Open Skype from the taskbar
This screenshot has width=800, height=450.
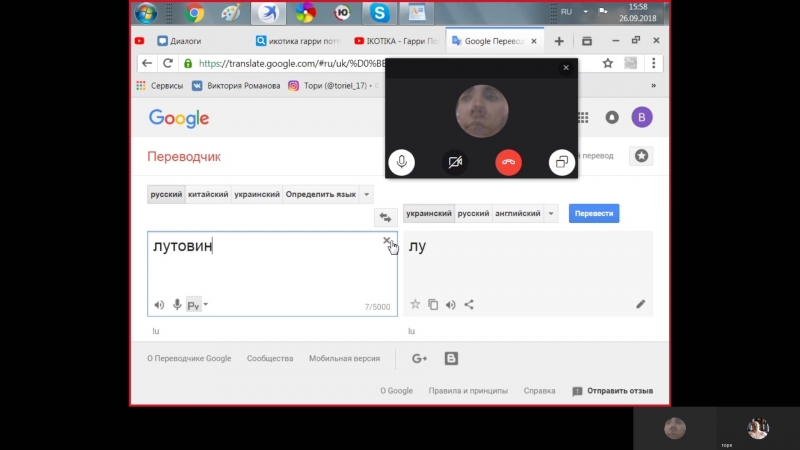tap(380, 13)
